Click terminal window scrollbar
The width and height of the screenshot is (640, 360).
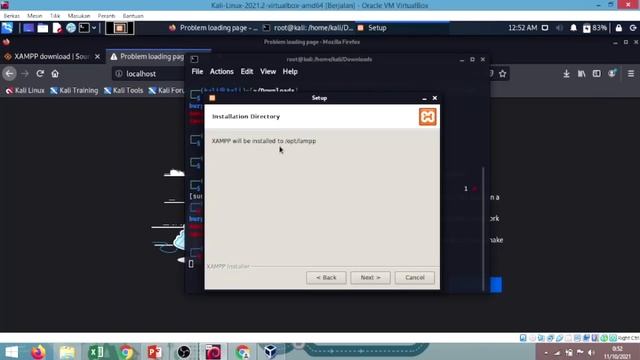(x=483, y=229)
